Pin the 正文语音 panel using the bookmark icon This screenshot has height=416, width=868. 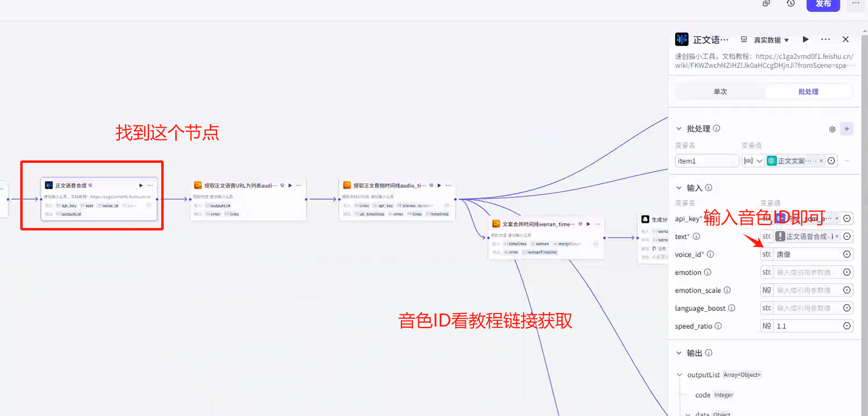[744, 39]
